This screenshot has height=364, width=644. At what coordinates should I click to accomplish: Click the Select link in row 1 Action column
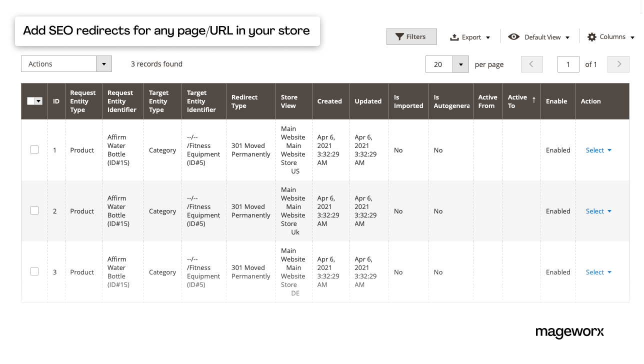pyautogui.click(x=594, y=149)
